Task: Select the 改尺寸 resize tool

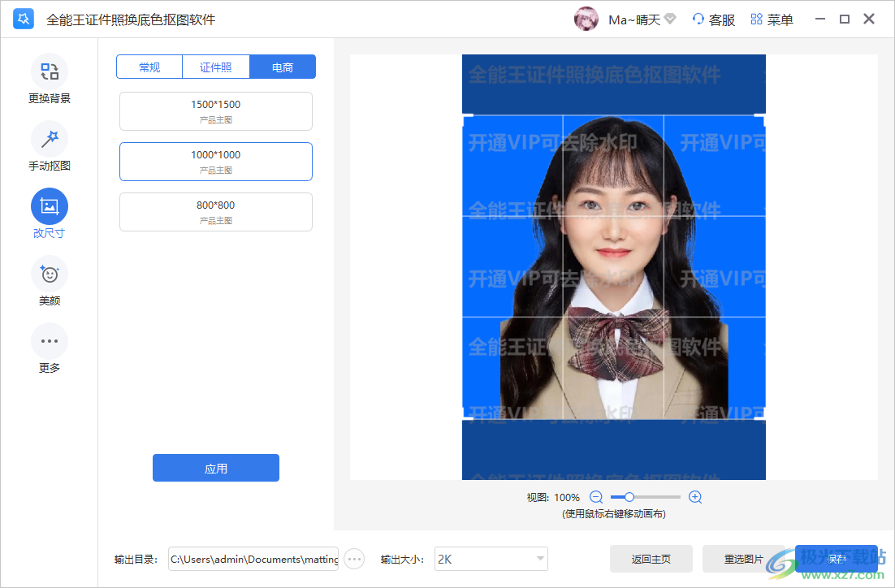Action: pyautogui.click(x=49, y=214)
